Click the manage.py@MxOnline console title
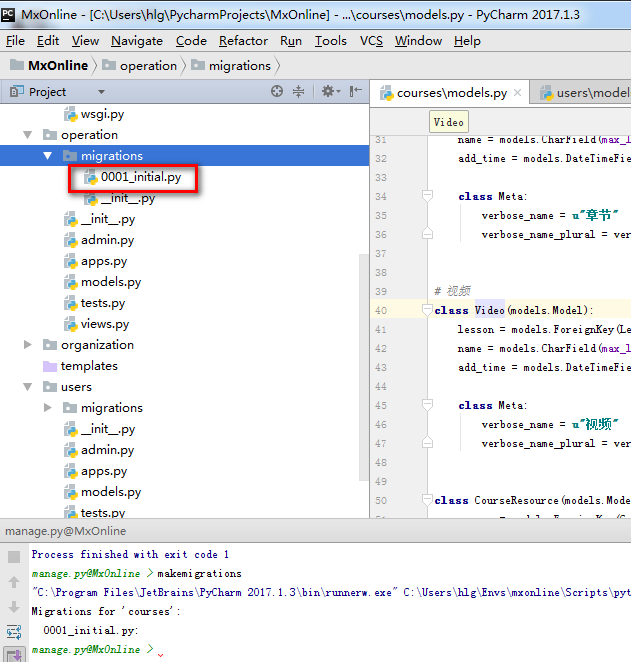Viewport: 631px width, 662px height. tap(65, 531)
